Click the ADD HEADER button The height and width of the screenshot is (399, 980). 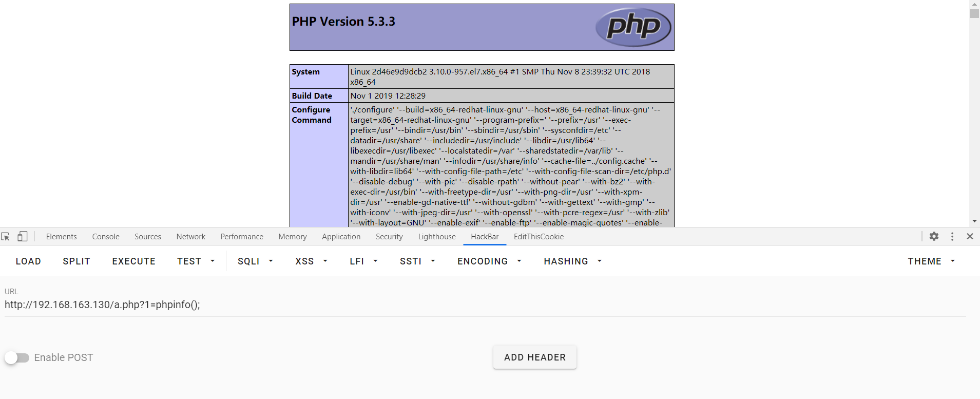point(535,357)
